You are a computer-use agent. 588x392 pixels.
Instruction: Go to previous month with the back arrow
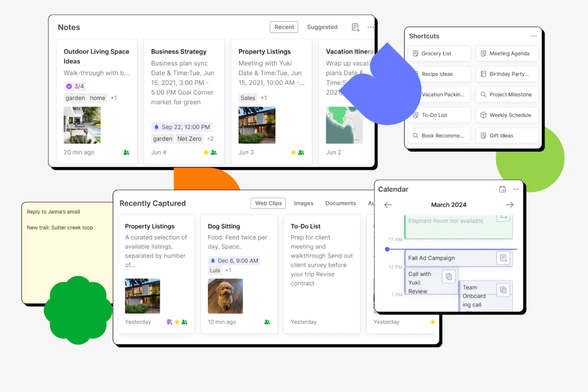pyautogui.click(x=387, y=205)
